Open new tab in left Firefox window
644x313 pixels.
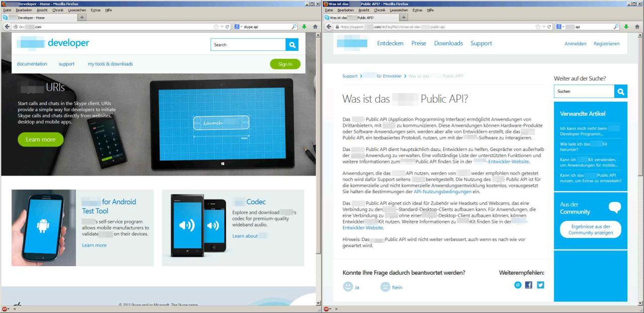click(x=82, y=18)
